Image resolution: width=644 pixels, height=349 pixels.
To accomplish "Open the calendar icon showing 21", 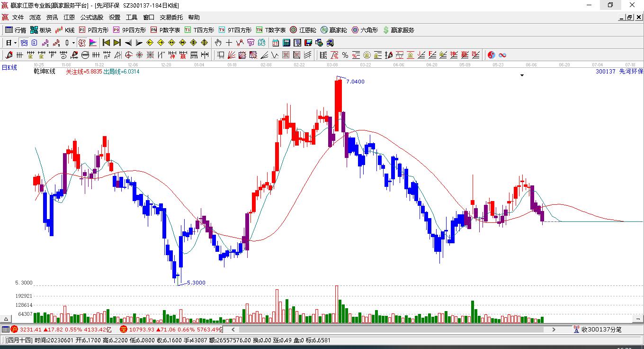I will click(x=275, y=43).
